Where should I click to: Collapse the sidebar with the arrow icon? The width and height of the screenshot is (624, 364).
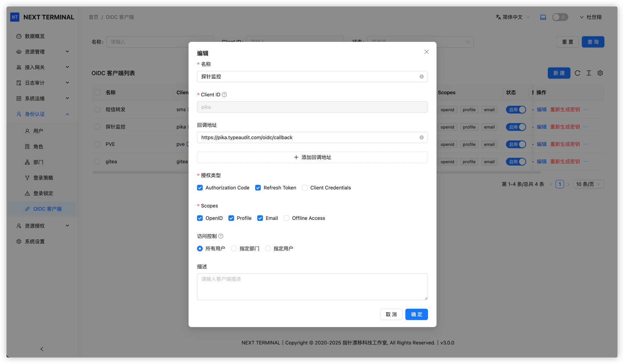pos(42,349)
